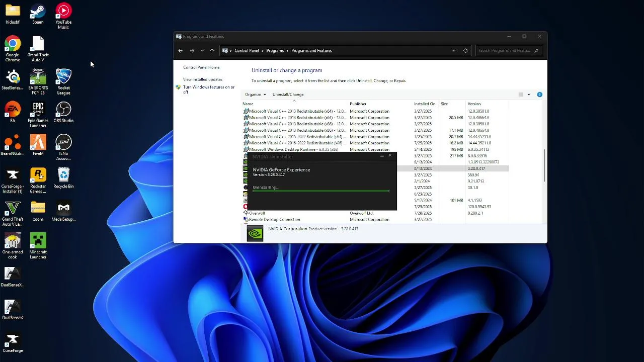Refresh the Programs and Features list
This screenshot has width=644, height=362.
tap(465, 50)
